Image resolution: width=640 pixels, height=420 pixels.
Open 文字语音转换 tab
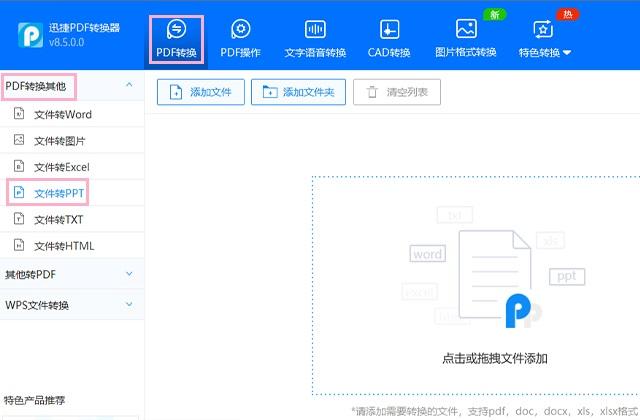315,40
